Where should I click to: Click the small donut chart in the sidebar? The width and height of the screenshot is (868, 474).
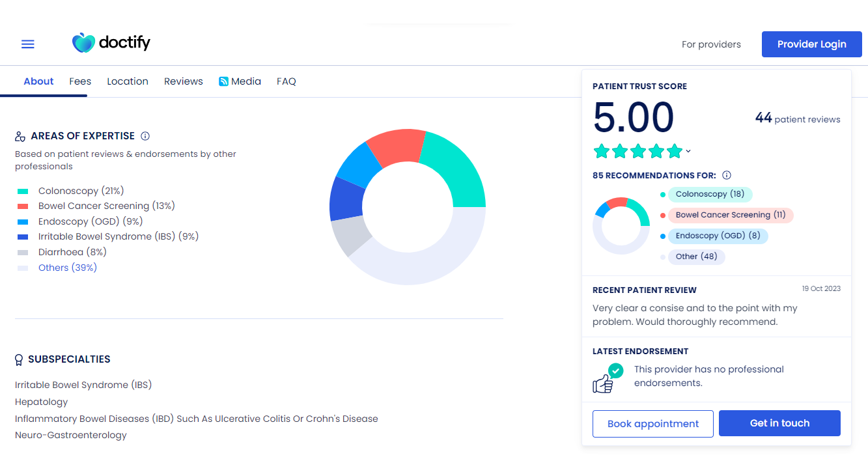click(621, 225)
